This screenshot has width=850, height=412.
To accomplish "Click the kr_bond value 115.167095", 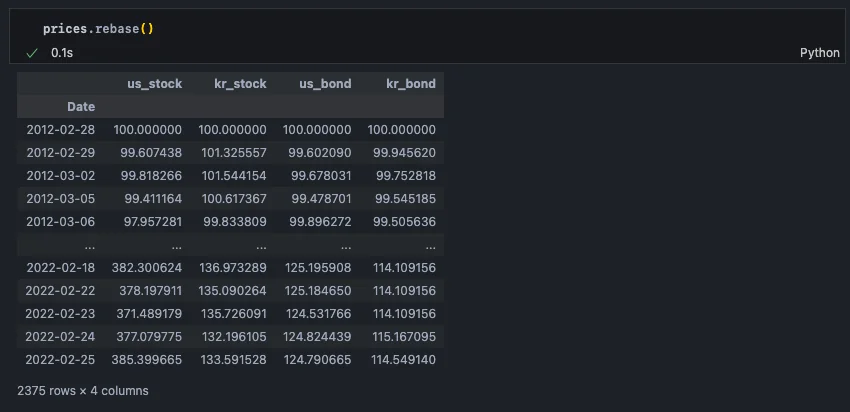I will (402, 337).
